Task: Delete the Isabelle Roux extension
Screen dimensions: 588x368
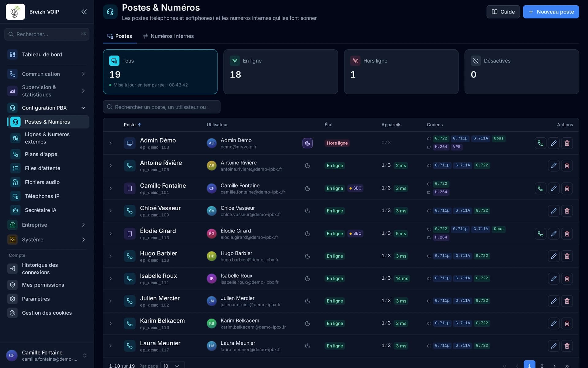Action: (x=567, y=278)
